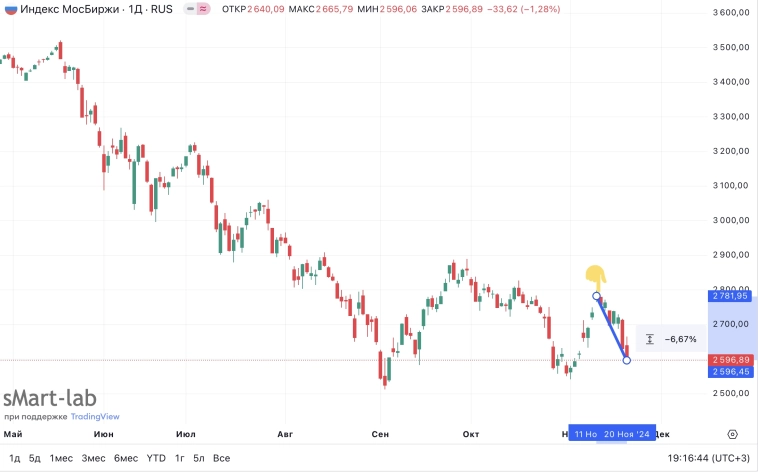Show the 1г range

(x=180, y=458)
